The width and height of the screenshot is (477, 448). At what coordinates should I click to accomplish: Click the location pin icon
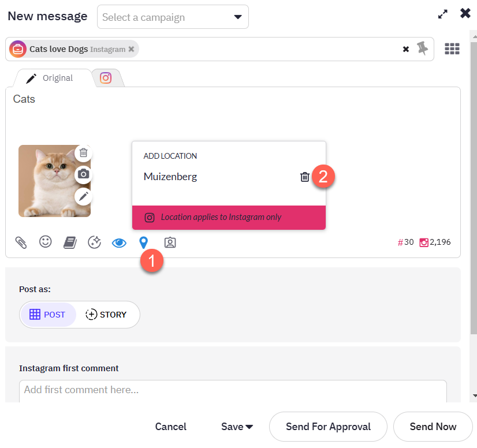point(143,242)
